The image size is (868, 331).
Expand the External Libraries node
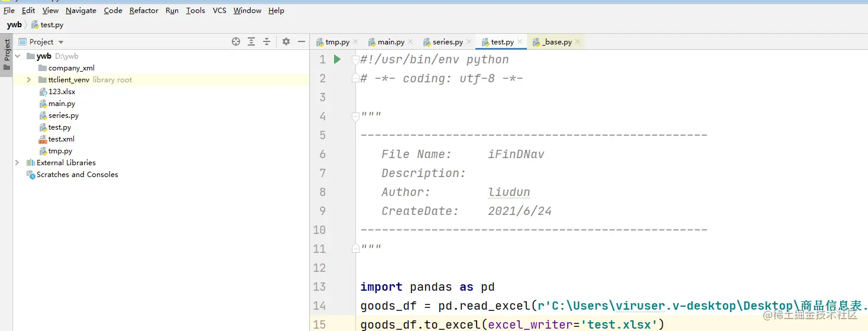coord(17,163)
